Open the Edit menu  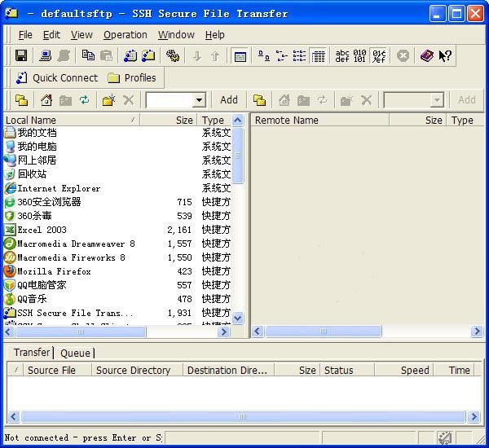(x=51, y=34)
